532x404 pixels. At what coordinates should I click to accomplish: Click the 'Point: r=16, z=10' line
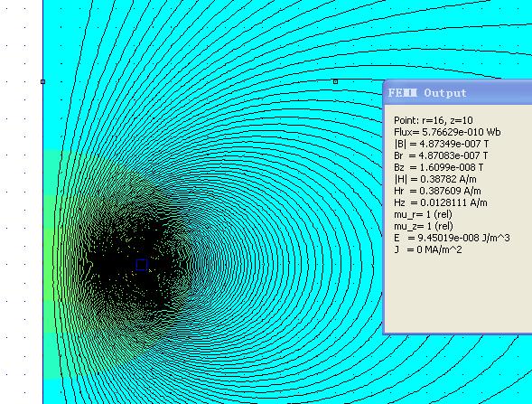434,120
